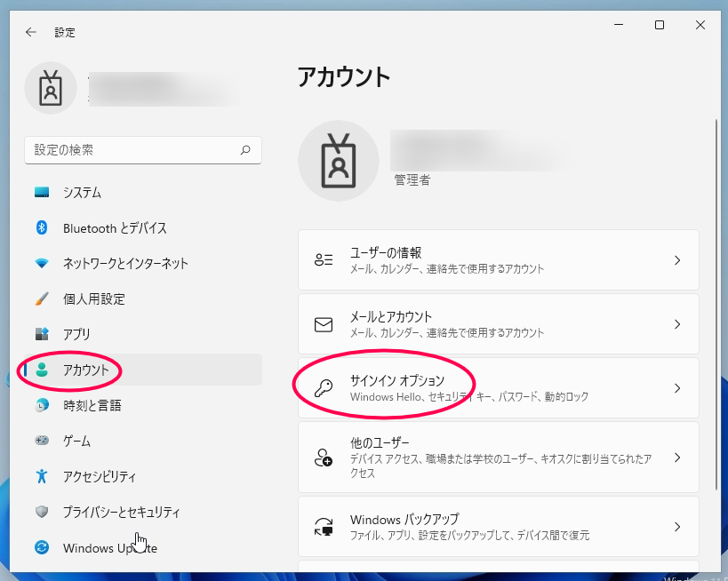Click the envelope icon for メールとアカウント
The height and width of the screenshot is (581, 728).
pyautogui.click(x=324, y=324)
